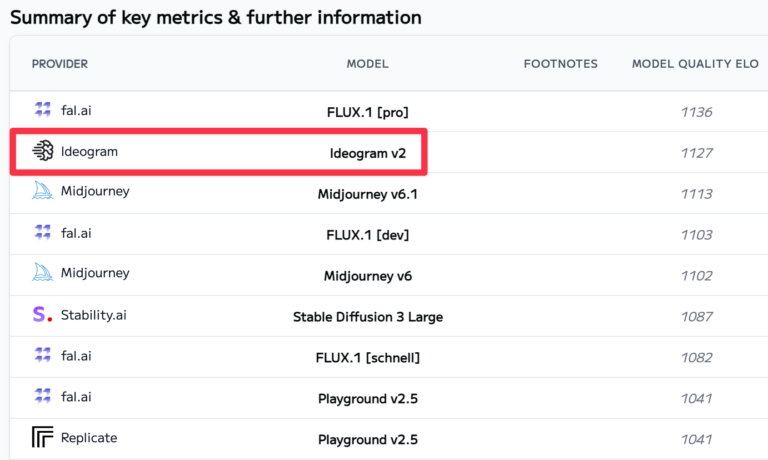768x460 pixels.
Task: Click the FOOTNOTES column header
Action: 560,64
